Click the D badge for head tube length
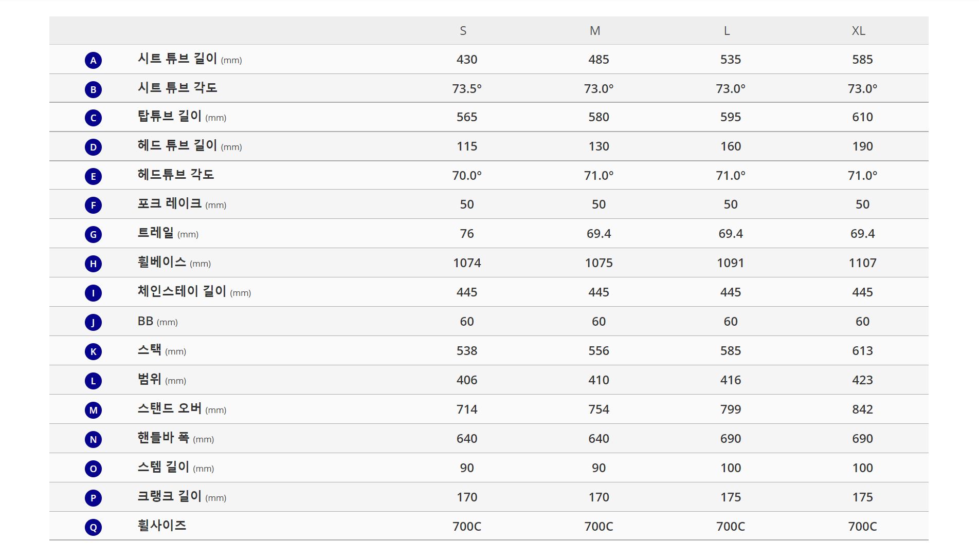Viewport: 979px width, 560px height. [x=93, y=147]
